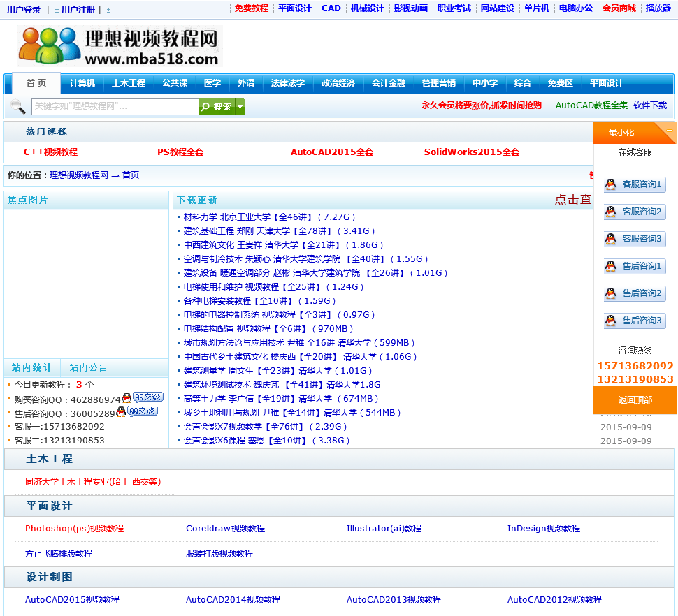Screen dimensions: 678x616
Task: Switch to the 站内统计 tab
Action: click(x=31, y=367)
